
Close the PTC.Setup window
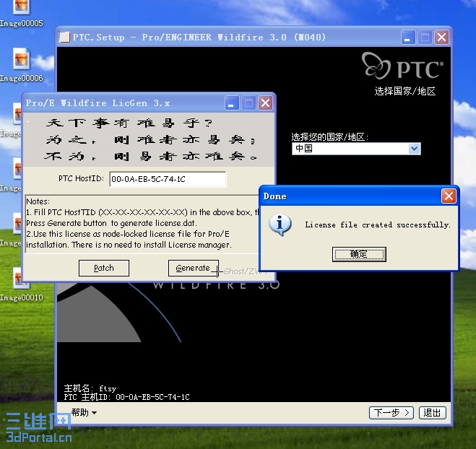[442, 38]
